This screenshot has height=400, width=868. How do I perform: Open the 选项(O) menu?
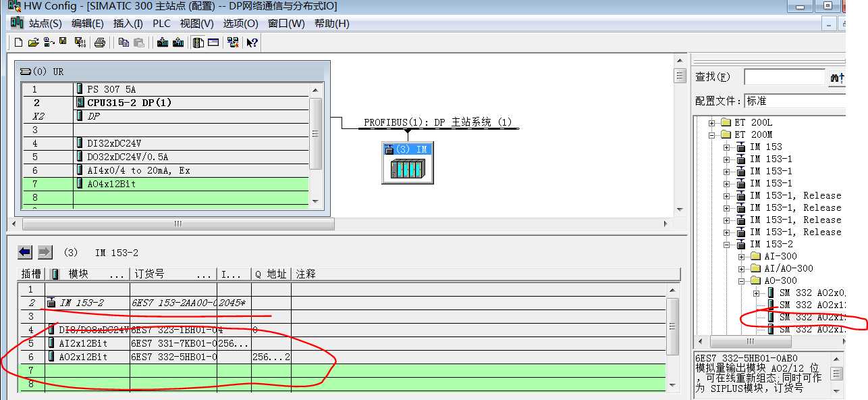pos(241,24)
